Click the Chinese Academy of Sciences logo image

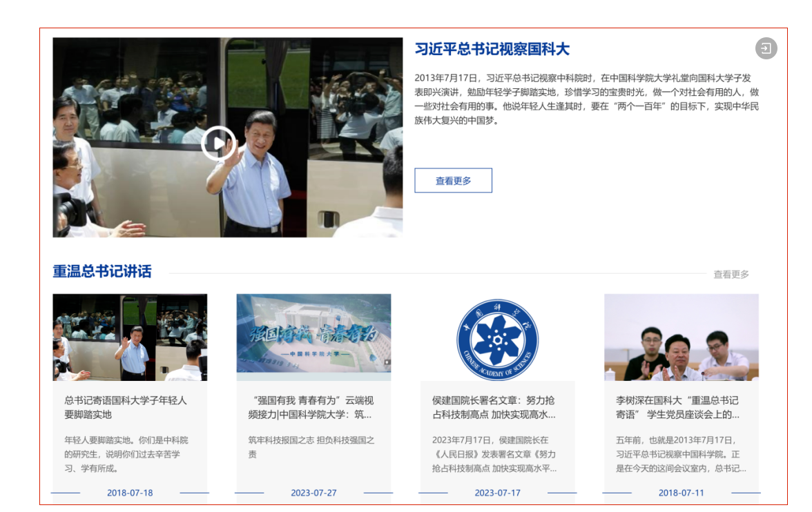(498, 340)
